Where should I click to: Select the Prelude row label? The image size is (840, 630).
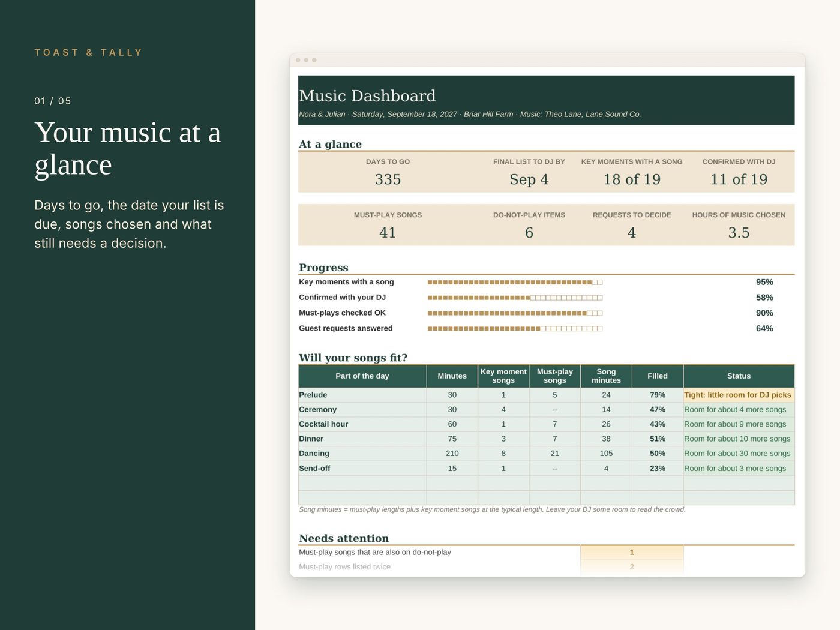(x=313, y=395)
